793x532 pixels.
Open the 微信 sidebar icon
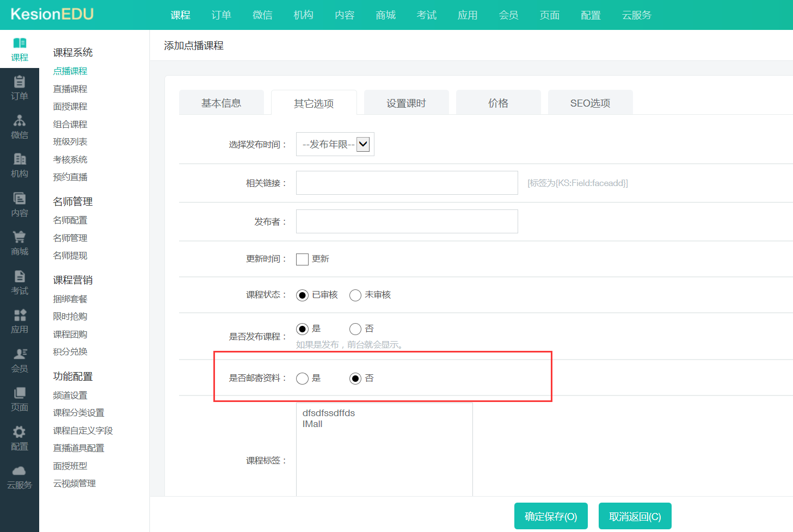click(19, 121)
